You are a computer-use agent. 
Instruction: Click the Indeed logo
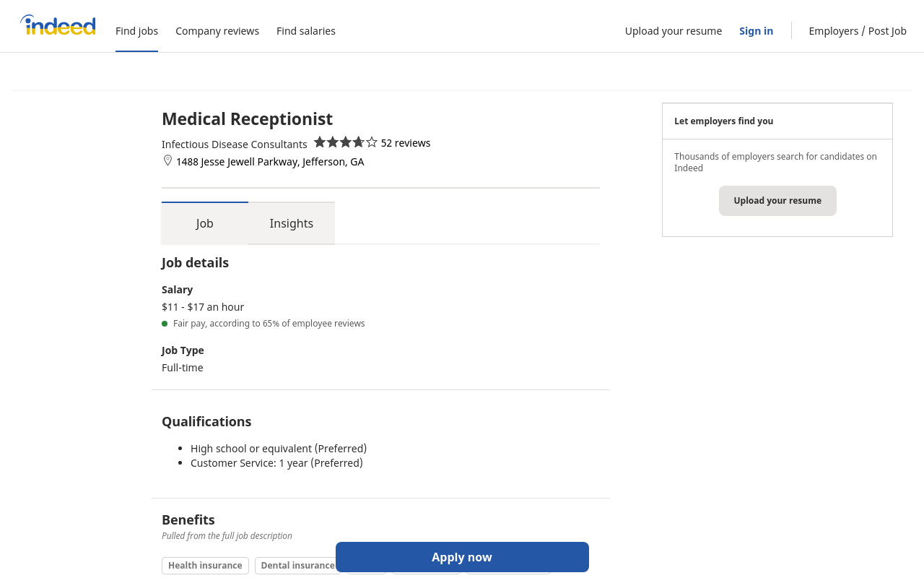(58, 25)
